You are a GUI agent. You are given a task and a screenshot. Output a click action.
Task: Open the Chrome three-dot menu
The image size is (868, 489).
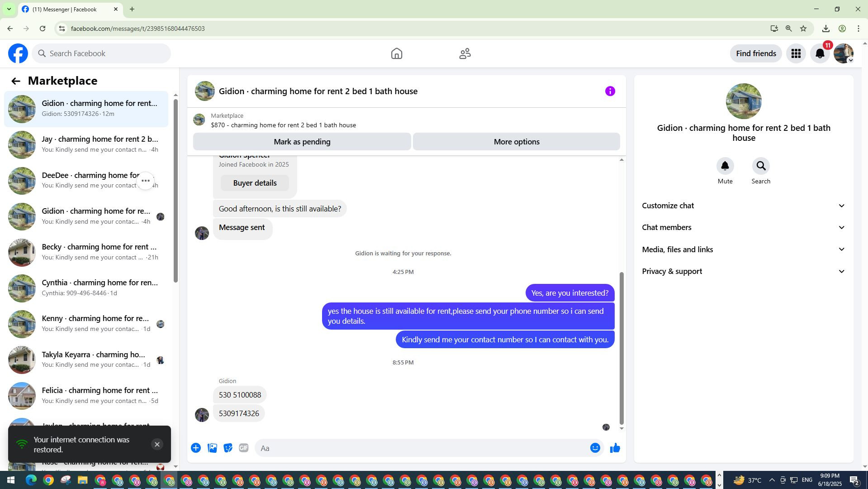tap(858, 29)
